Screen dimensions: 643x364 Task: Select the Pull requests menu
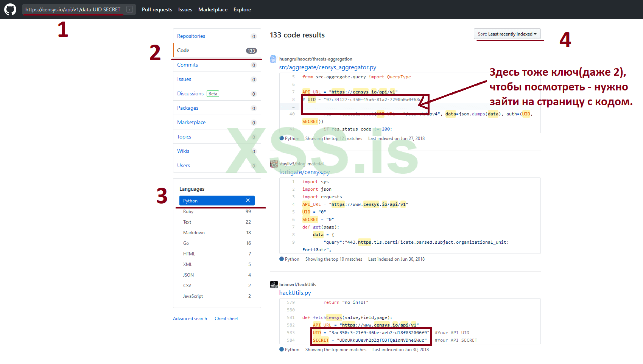click(157, 9)
